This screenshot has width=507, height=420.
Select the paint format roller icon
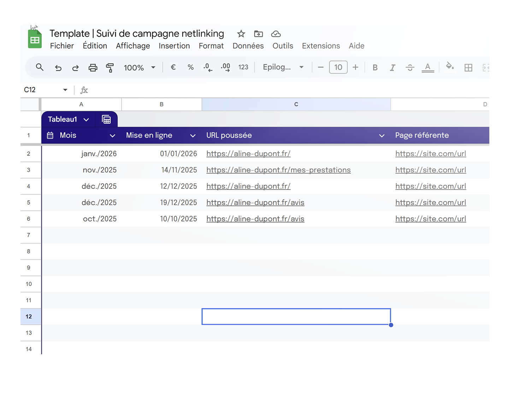pyautogui.click(x=110, y=67)
